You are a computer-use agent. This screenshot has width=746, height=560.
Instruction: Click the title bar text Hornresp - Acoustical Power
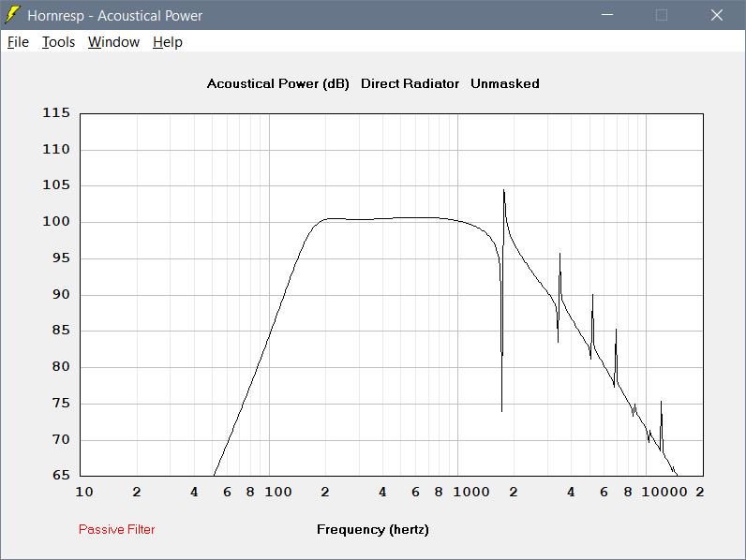pos(114,15)
